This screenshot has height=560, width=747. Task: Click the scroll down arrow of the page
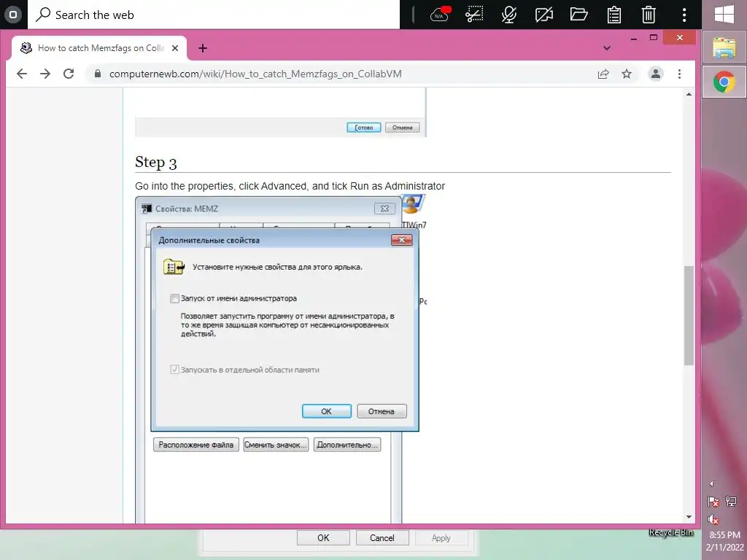689,517
